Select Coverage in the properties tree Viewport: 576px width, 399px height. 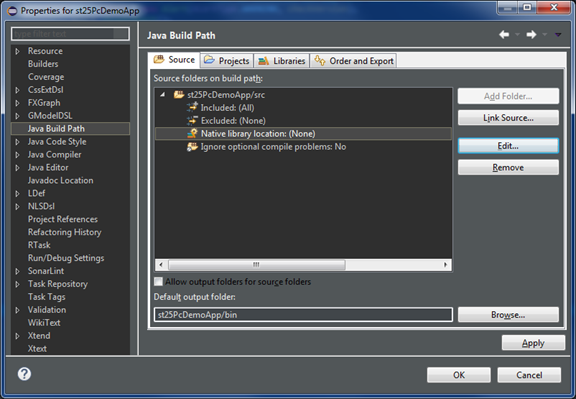click(46, 77)
